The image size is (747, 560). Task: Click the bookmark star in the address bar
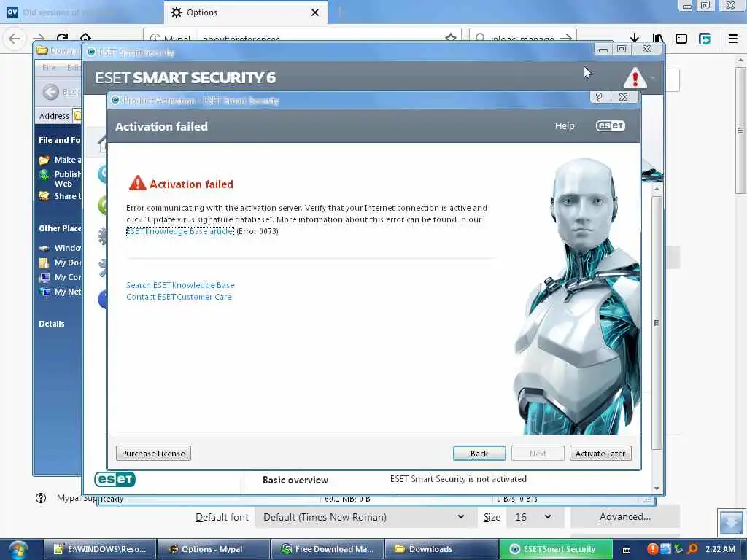pyautogui.click(x=450, y=38)
